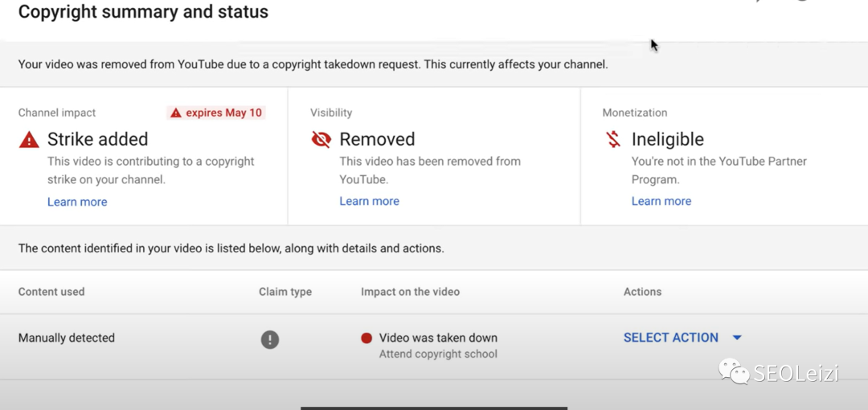Screen dimensions: 868x410
Task: Select the Manually detected content row
Action: pyautogui.click(x=67, y=338)
